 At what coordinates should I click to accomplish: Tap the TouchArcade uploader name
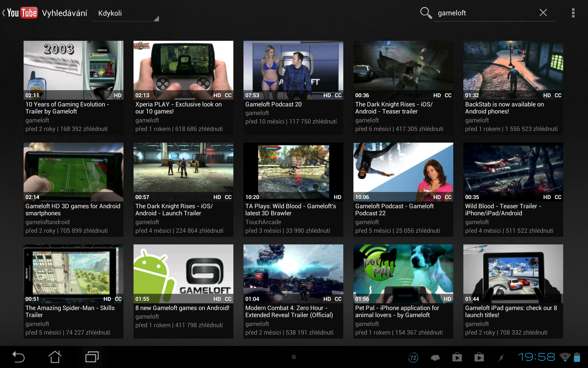(263, 222)
